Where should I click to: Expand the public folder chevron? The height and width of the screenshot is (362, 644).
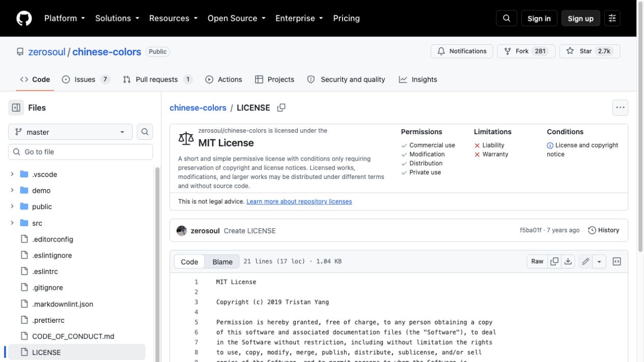[x=12, y=207]
